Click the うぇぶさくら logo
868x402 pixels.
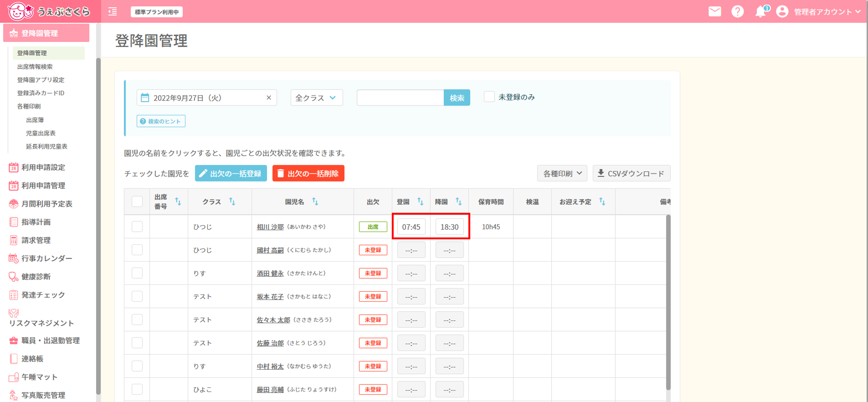tap(49, 11)
